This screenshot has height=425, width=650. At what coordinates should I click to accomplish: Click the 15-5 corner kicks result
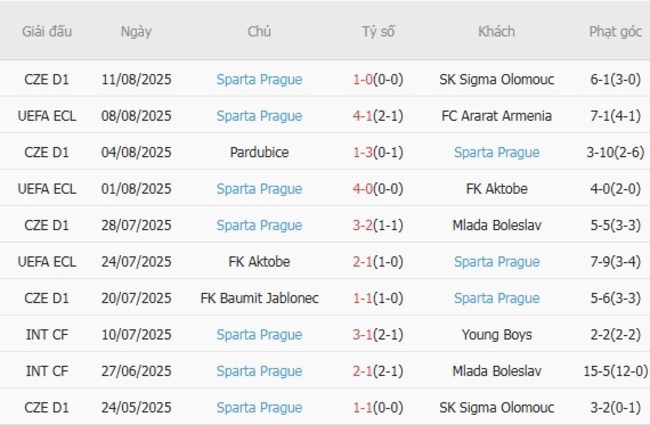[600, 371]
